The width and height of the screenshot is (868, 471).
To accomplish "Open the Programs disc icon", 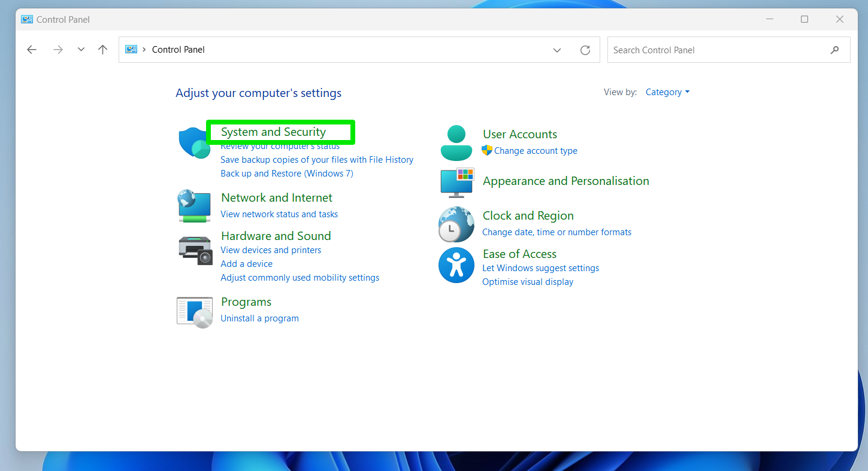I will 195,312.
